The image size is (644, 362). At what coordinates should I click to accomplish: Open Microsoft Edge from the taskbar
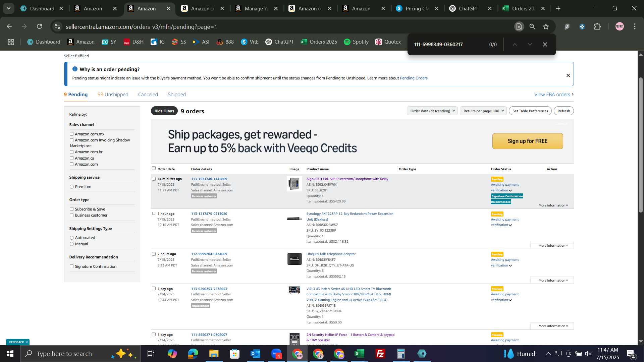point(193,354)
